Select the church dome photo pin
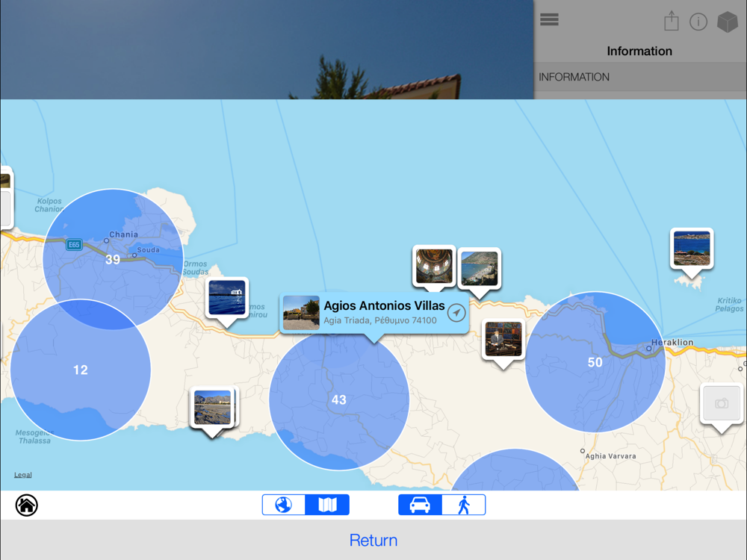 [434, 265]
